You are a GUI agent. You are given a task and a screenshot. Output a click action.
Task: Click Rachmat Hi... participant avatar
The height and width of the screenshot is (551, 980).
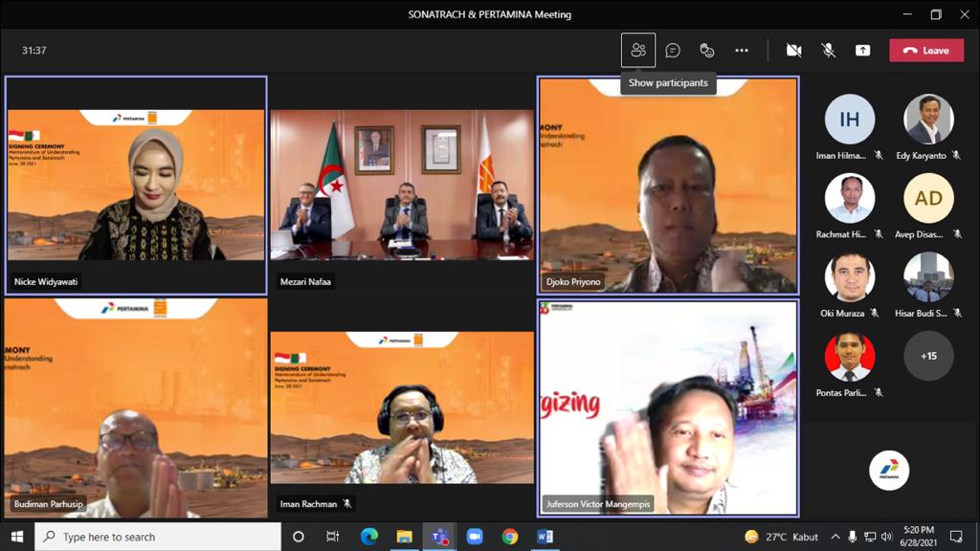pos(850,198)
